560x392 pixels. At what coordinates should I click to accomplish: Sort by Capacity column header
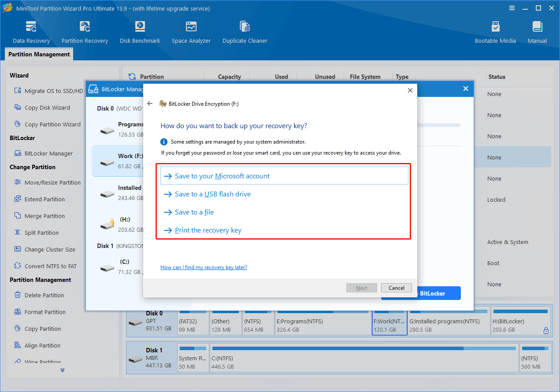point(230,77)
